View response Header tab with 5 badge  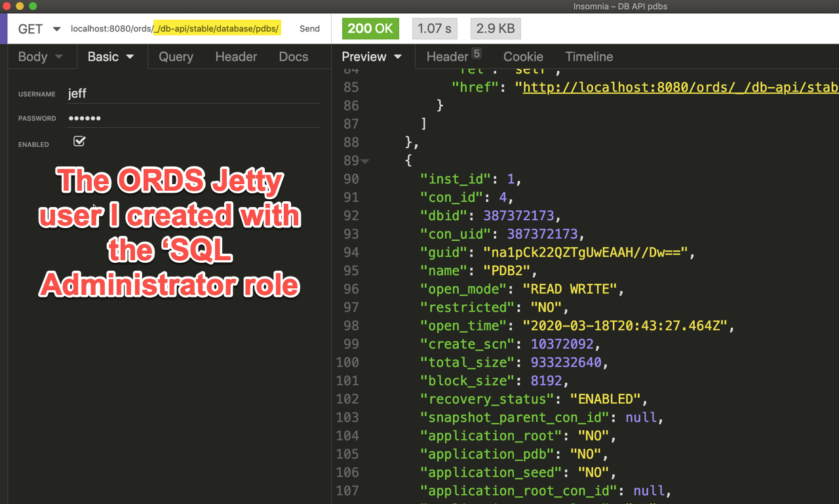point(453,57)
